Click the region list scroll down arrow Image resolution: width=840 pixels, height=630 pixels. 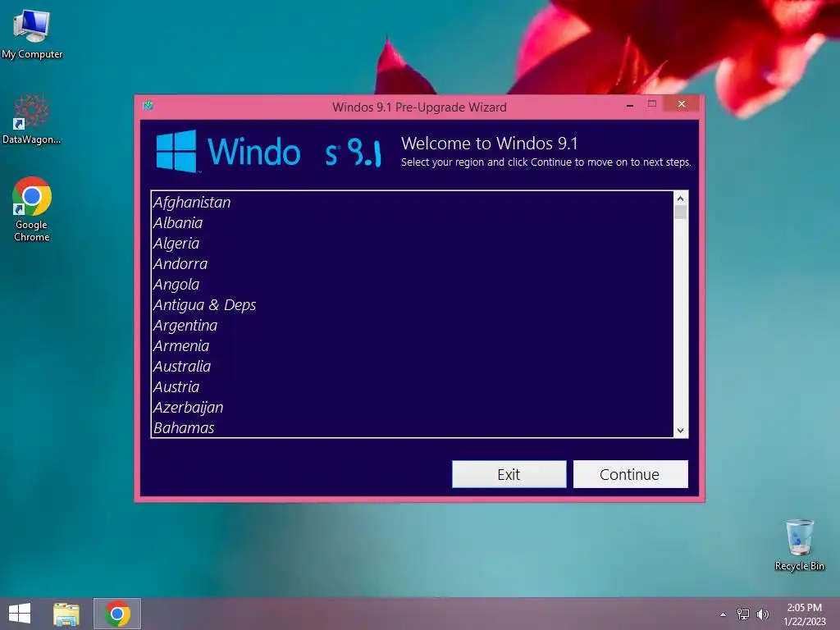[680, 430]
